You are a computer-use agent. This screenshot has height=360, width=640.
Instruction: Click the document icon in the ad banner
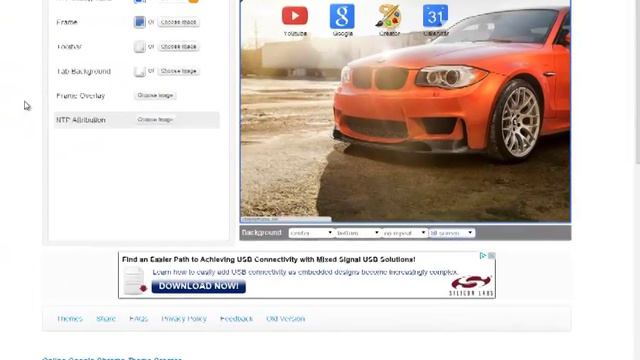pyautogui.click(x=136, y=280)
